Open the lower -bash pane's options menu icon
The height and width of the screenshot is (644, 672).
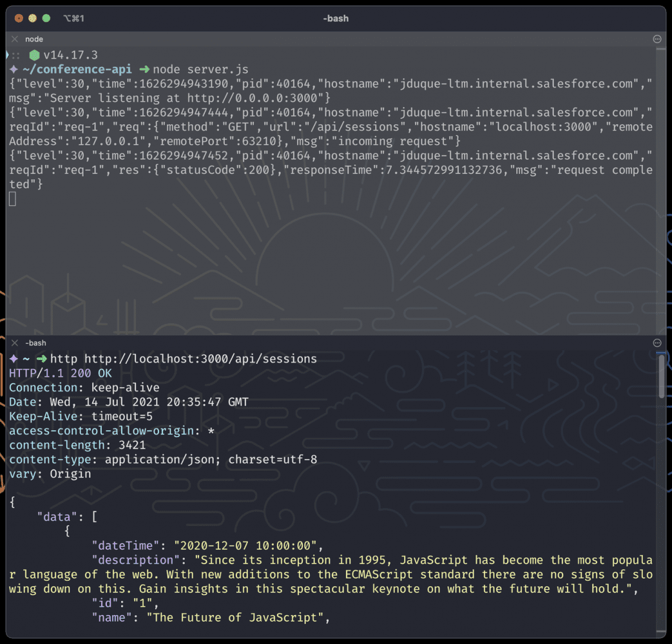pos(657,343)
